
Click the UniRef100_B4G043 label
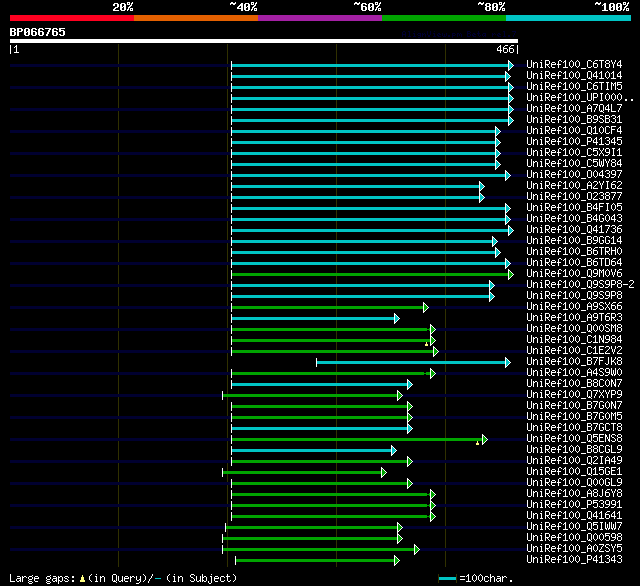[574, 219]
